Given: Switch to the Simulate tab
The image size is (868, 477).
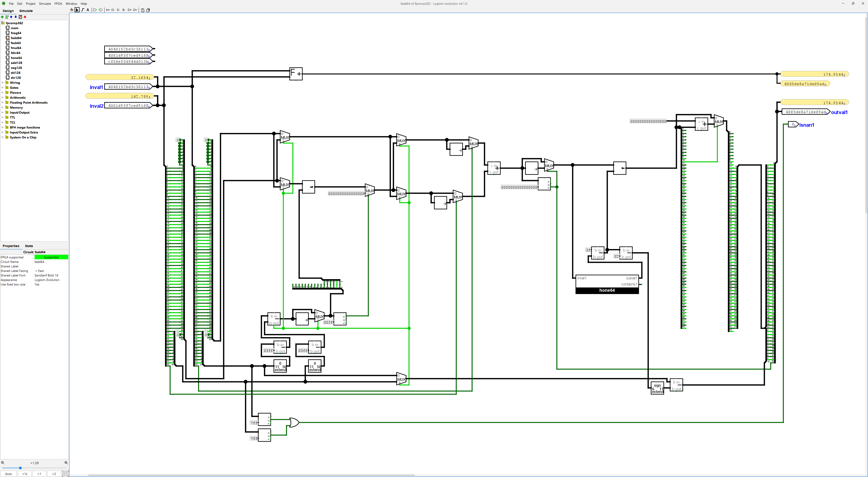Looking at the screenshot, I should click(x=26, y=11).
